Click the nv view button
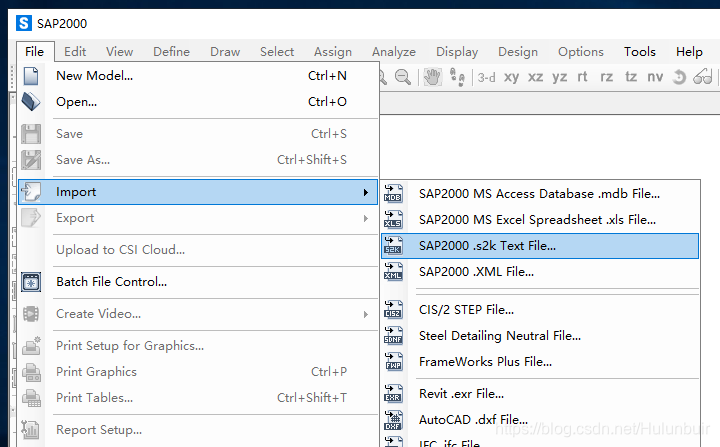The width and height of the screenshot is (720, 447). click(x=655, y=77)
